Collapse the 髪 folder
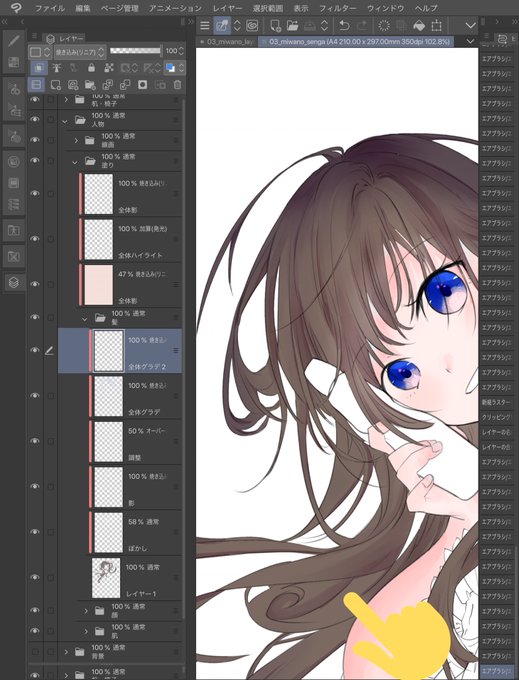This screenshot has width=519, height=680. [85, 319]
